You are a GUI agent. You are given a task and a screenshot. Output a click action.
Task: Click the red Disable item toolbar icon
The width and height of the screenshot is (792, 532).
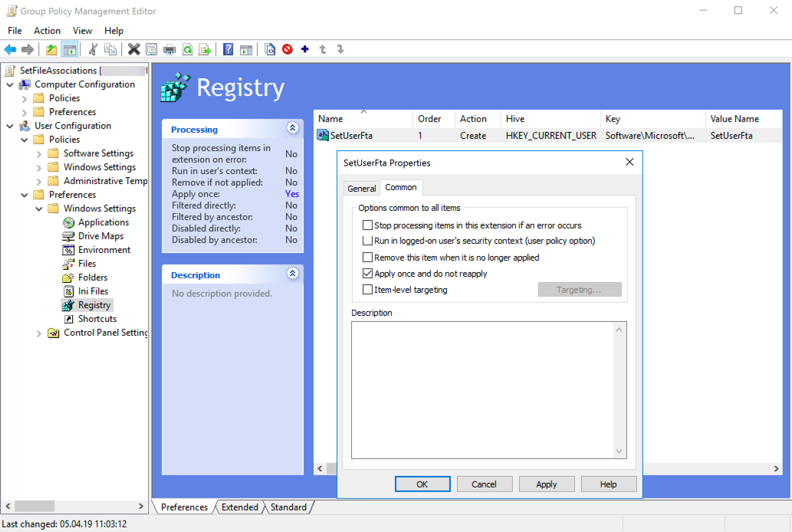(x=288, y=50)
